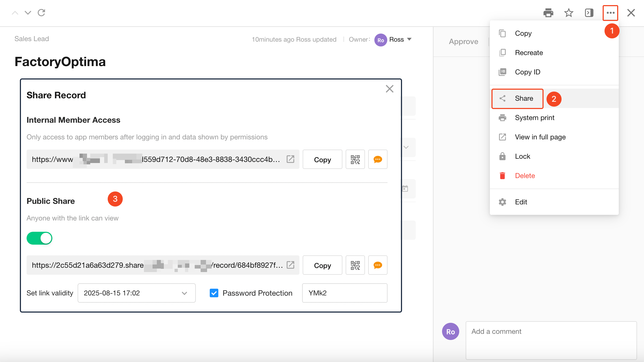Turn off the Public Share toggle
Image resolution: width=644 pixels, height=362 pixels.
coord(39,238)
